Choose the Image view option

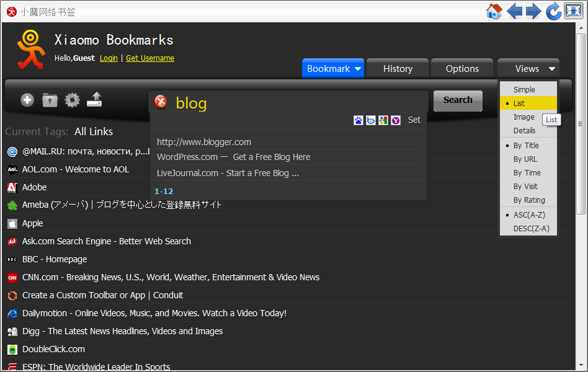point(523,117)
